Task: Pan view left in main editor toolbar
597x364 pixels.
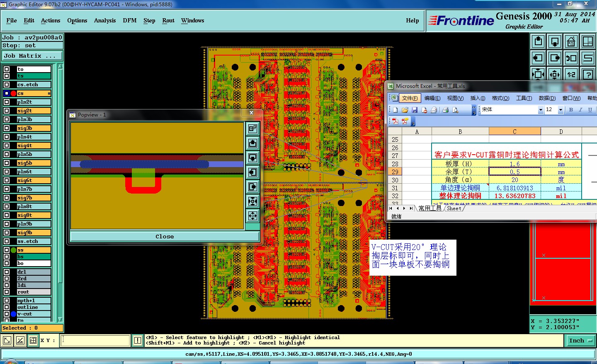Action: 538,58
